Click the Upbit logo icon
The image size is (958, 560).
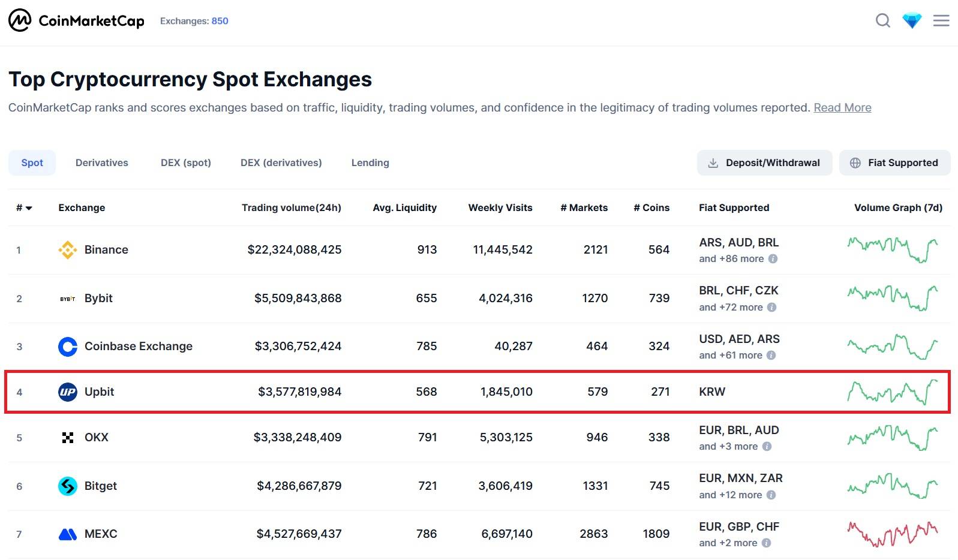68,392
